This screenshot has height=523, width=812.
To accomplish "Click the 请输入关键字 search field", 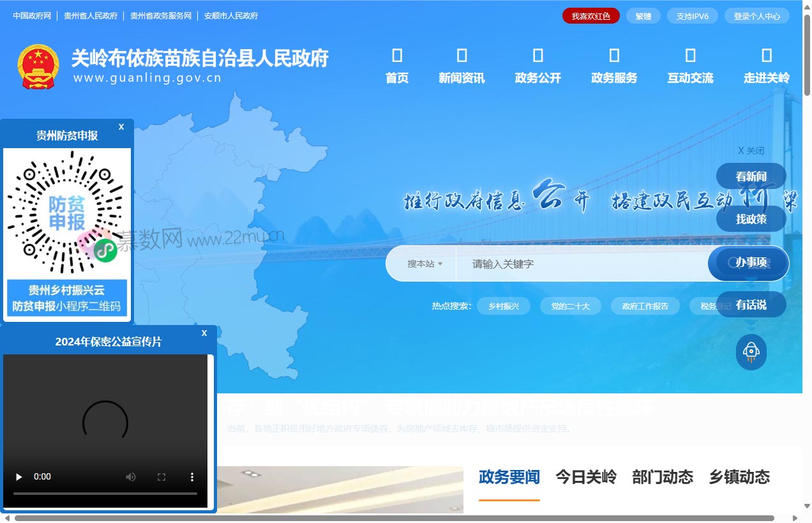I will coord(575,263).
